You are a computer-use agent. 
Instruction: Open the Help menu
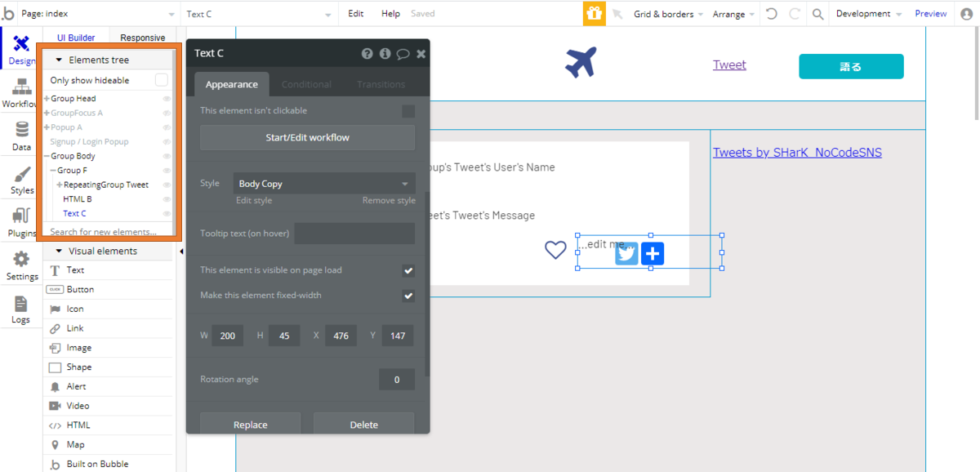click(x=391, y=14)
